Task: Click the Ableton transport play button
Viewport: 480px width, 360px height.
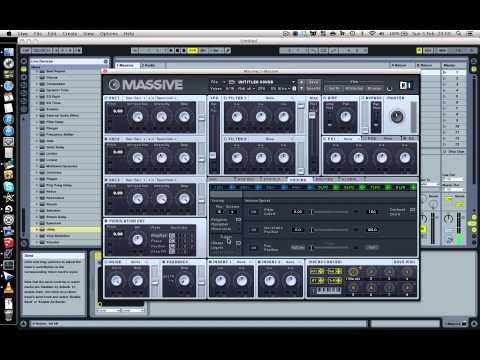Action: pyautogui.click(x=171, y=50)
